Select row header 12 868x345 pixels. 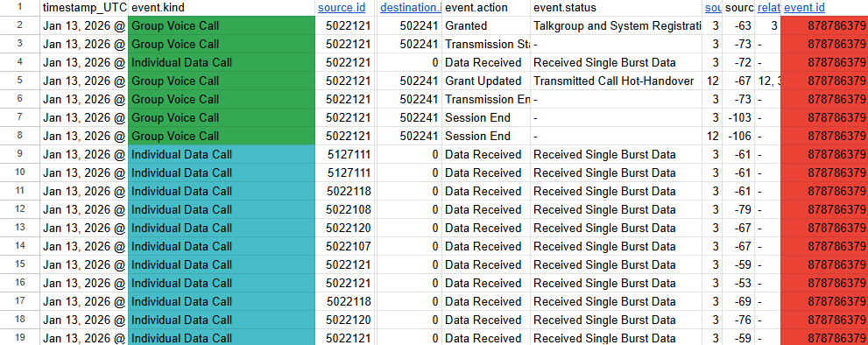(x=20, y=210)
